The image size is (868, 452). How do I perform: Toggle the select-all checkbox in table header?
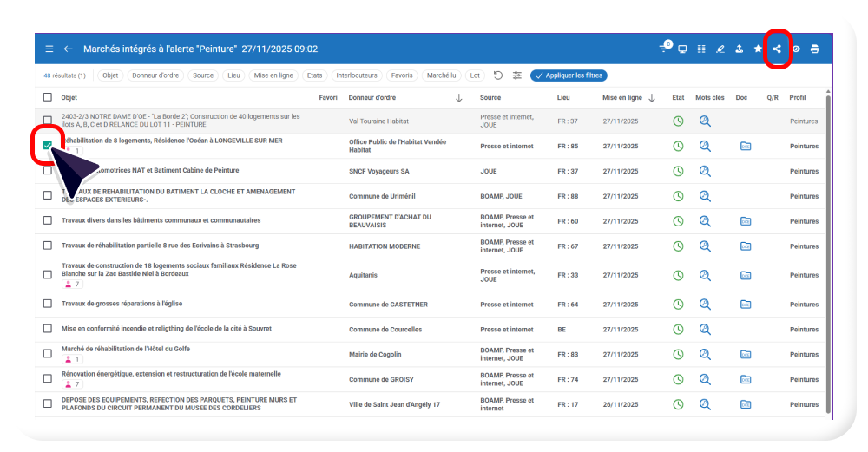point(48,98)
